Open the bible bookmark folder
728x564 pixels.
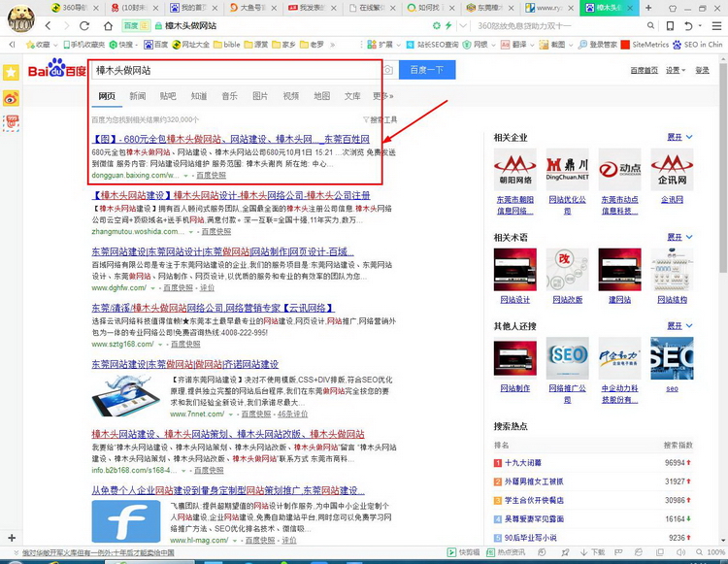227,45
